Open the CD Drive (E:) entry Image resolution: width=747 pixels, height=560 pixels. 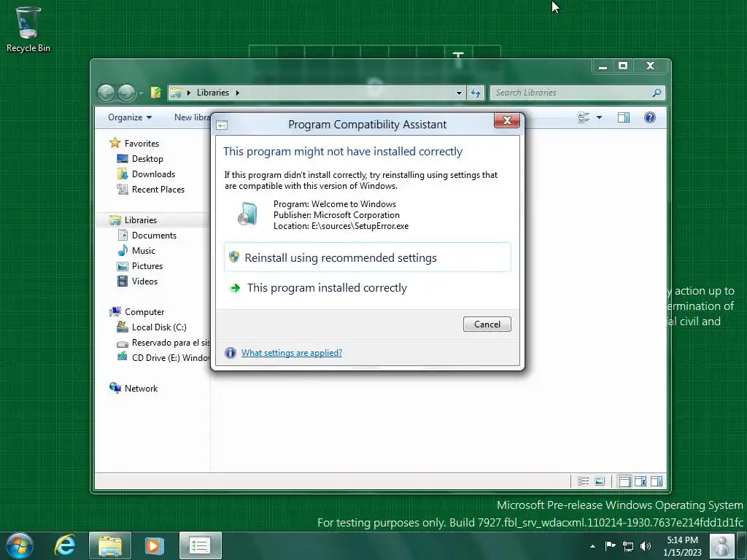click(x=163, y=357)
